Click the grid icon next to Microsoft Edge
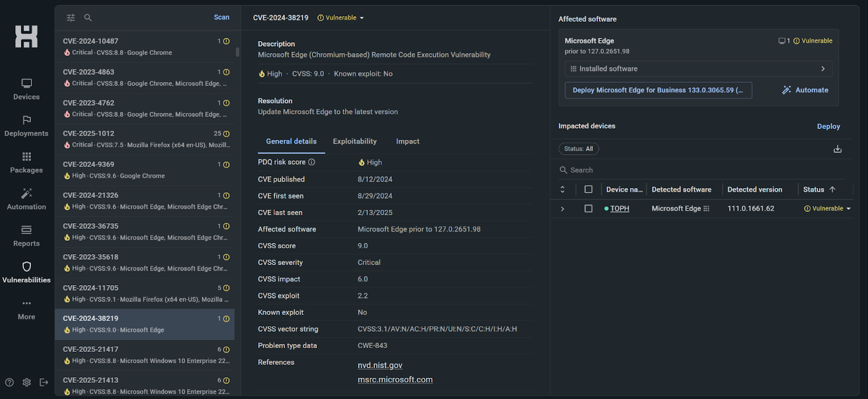868x399 pixels. coord(706,209)
